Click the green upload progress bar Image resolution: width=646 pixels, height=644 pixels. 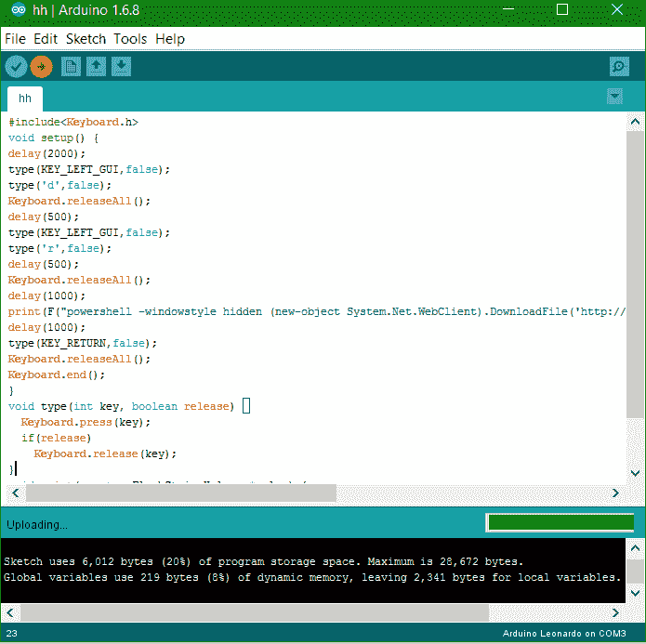(x=560, y=523)
